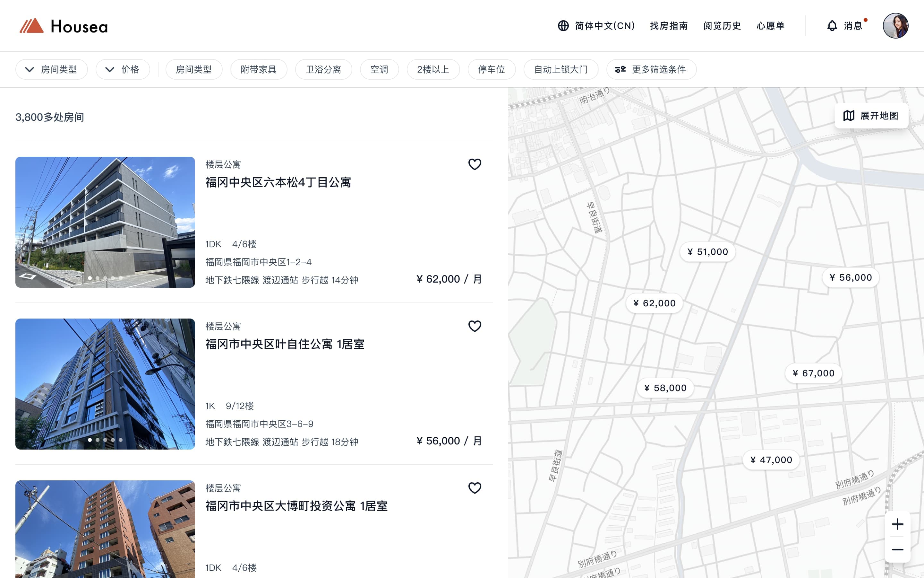Click the address 福岡県福岡市中央区3-6-9
Viewport: 924px width, 578px height.
coord(260,424)
